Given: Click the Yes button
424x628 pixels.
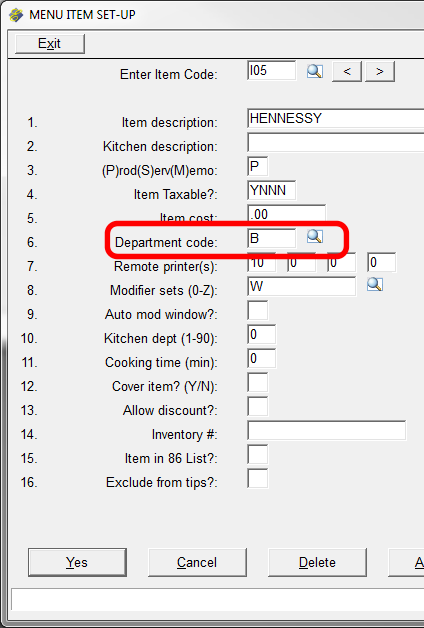Looking at the screenshot, I should [x=77, y=562].
